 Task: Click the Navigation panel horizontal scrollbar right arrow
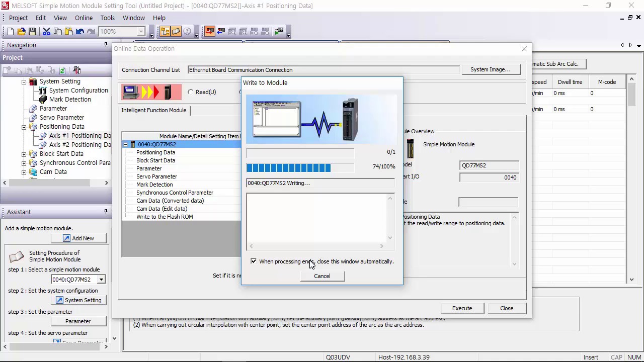[106, 183]
